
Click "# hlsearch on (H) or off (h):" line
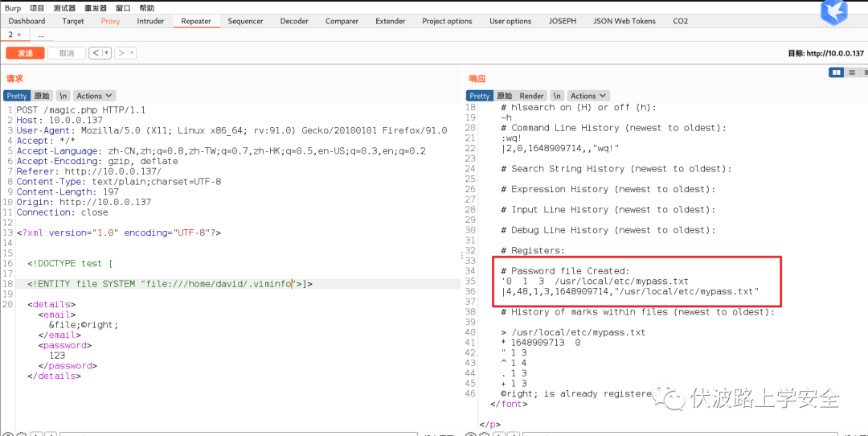point(579,107)
